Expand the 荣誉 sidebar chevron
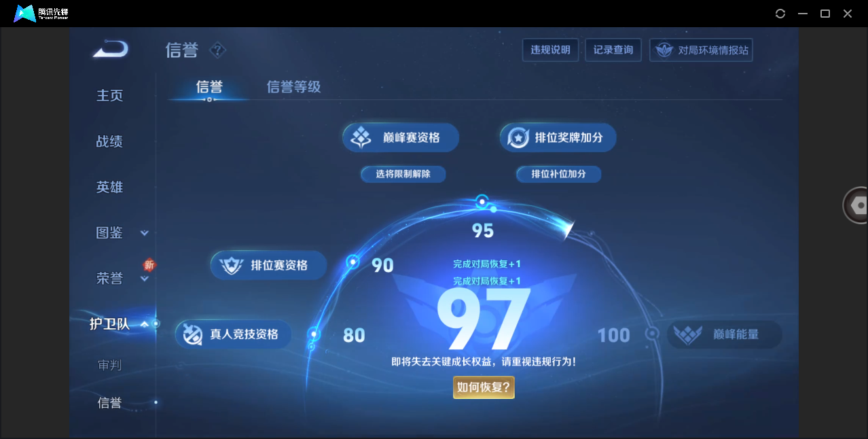The height and width of the screenshot is (439, 868). 144,279
